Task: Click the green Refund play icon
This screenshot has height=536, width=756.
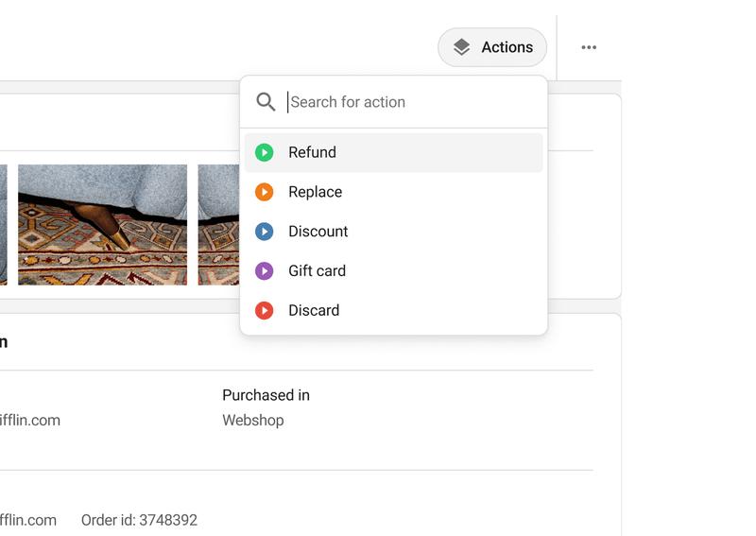Action: pos(265,152)
